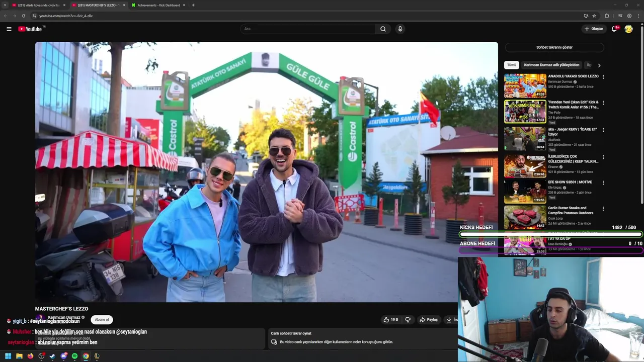The width and height of the screenshot is (644, 362).
Task: Open the YouTube account avatar menu
Action: point(628,29)
